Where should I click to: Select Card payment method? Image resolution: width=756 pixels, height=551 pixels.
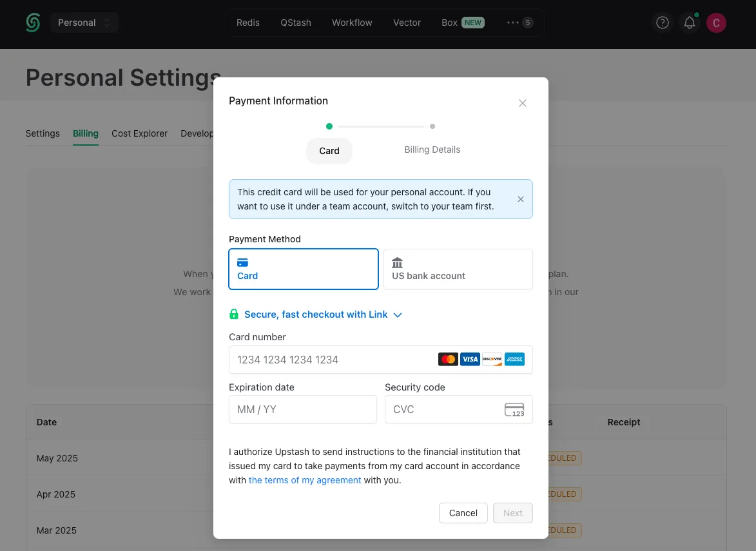coord(304,269)
